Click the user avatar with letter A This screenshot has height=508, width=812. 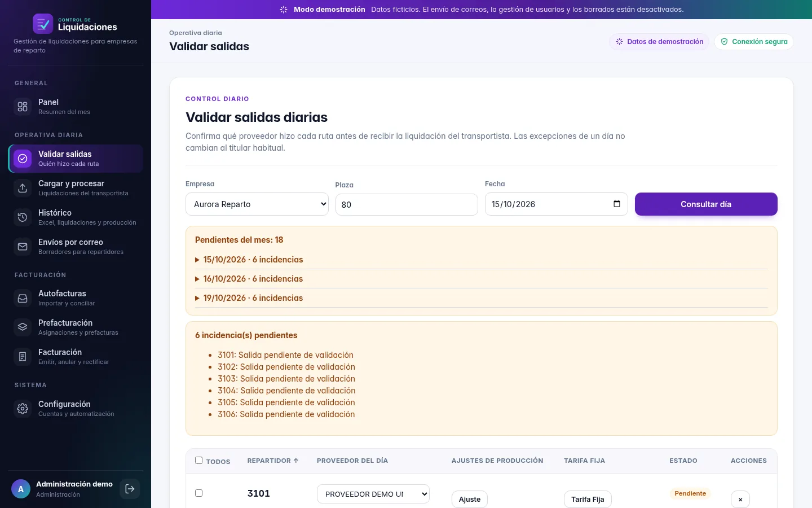(21, 489)
